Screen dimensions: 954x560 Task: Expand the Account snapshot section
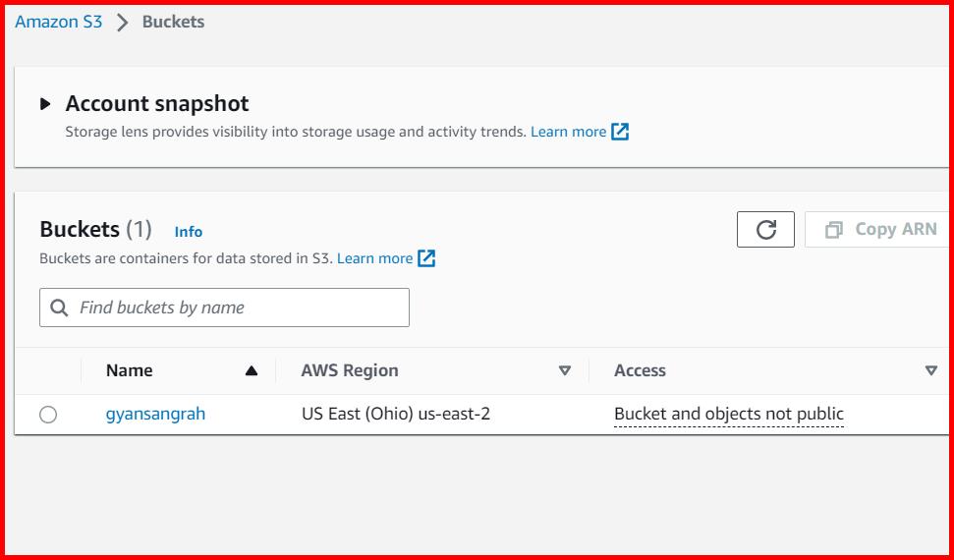click(45, 104)
